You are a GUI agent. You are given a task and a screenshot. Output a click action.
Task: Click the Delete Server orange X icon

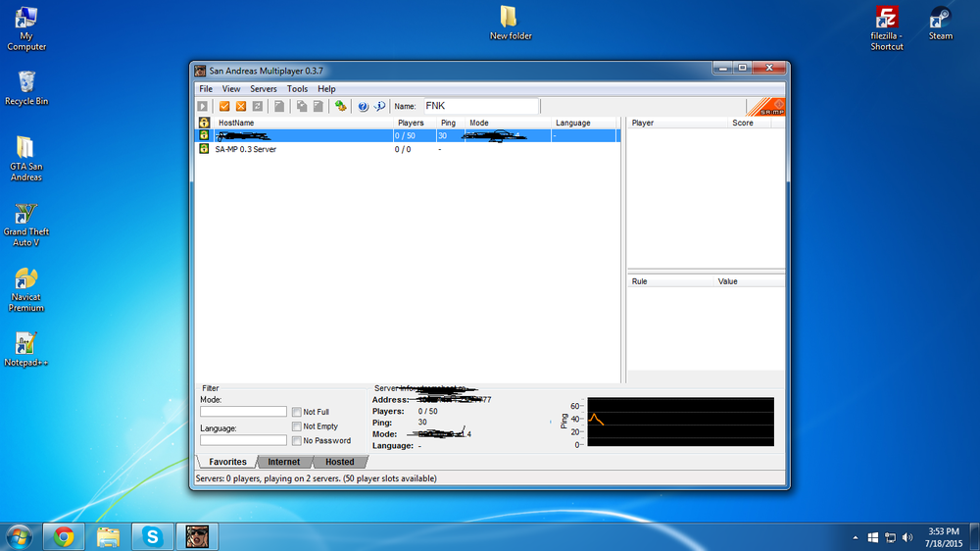pos(241,106)
